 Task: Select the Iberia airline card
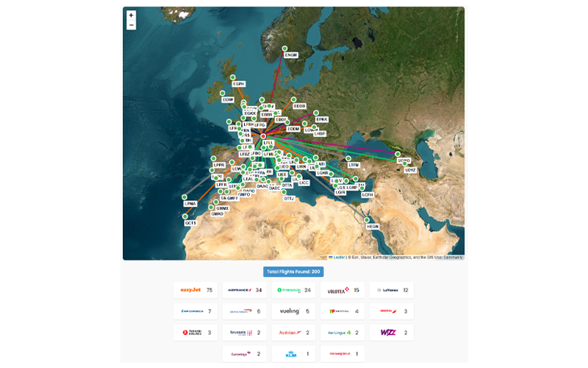point(392,311)
